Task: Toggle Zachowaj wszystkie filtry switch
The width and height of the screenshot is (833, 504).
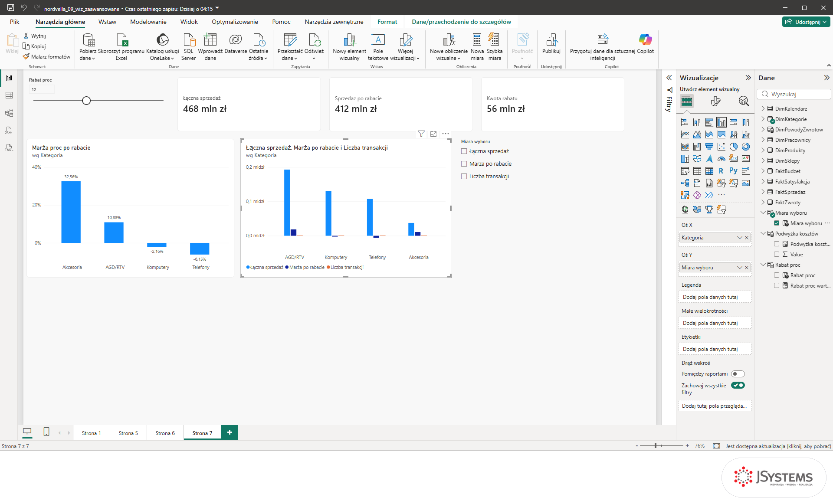Action: pos(738,385)
